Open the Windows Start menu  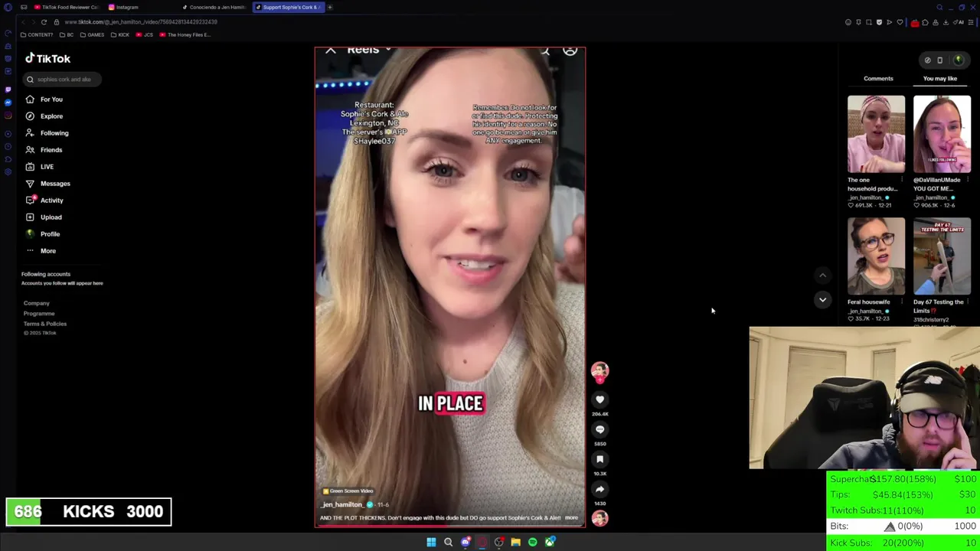coord(431,542)
